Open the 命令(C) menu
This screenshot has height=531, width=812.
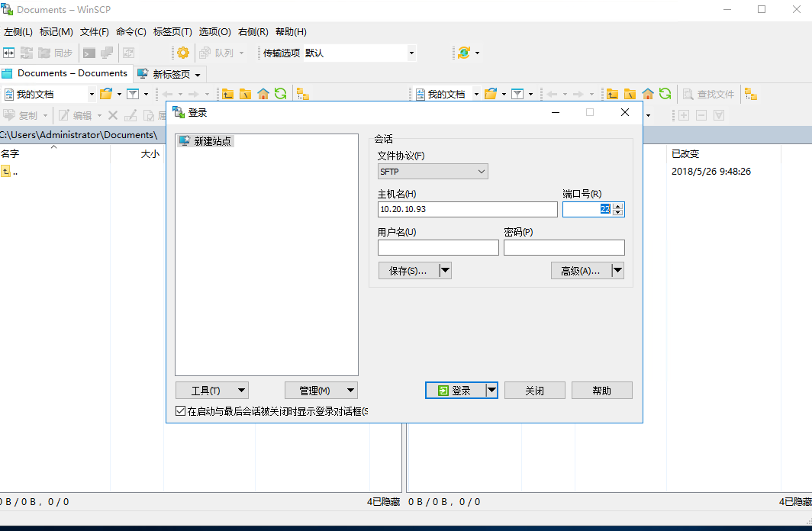131,32
